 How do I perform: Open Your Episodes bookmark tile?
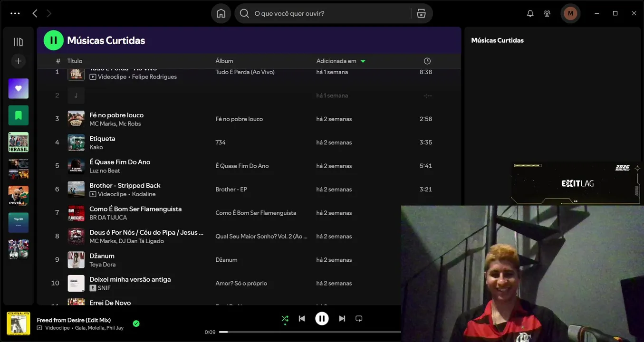(19, 115)
